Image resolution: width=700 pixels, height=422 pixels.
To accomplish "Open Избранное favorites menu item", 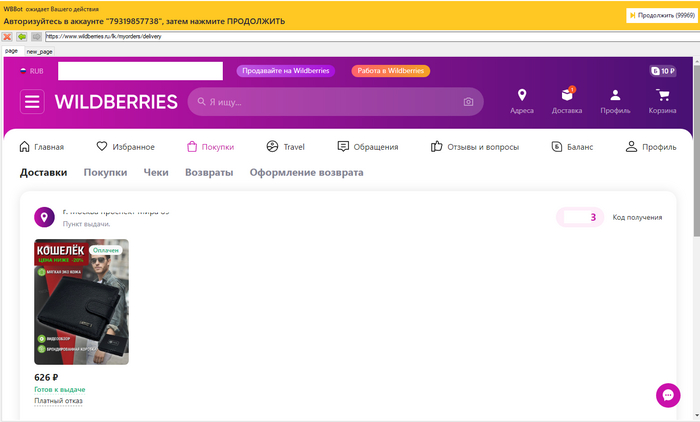I will coord(126,146).
